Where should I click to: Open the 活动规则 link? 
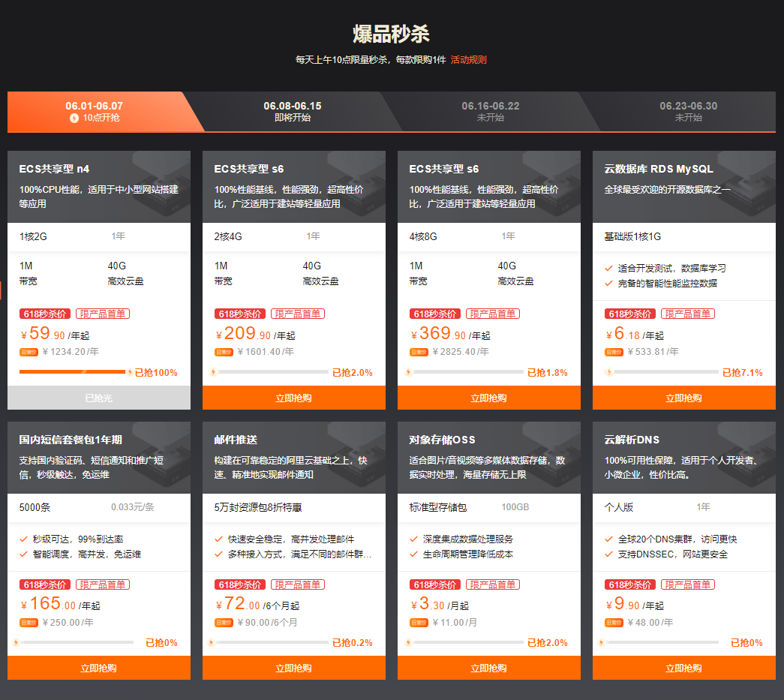coord(468,60)
